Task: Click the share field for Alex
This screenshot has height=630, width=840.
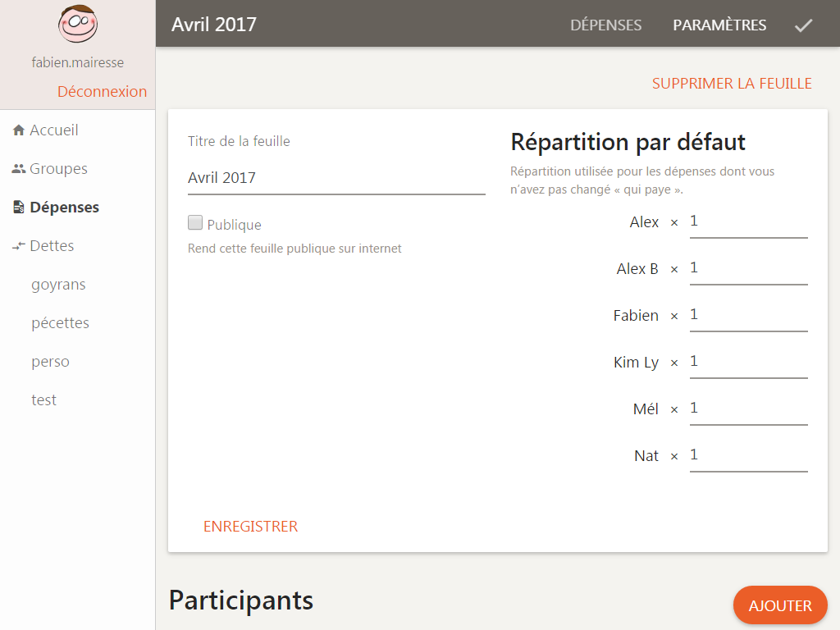Action: tap(748, 221)
